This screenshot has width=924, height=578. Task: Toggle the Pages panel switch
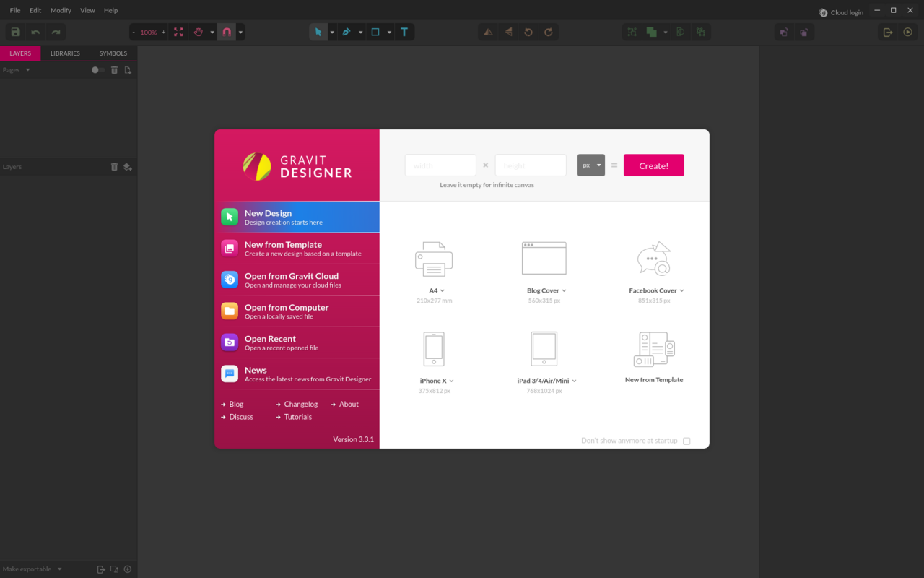(x=98, y=70)
